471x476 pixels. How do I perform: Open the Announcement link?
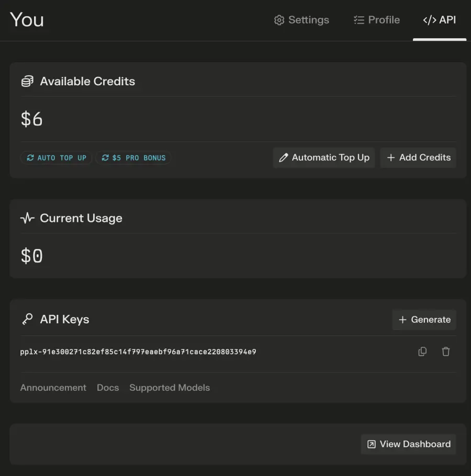point(53,388)
